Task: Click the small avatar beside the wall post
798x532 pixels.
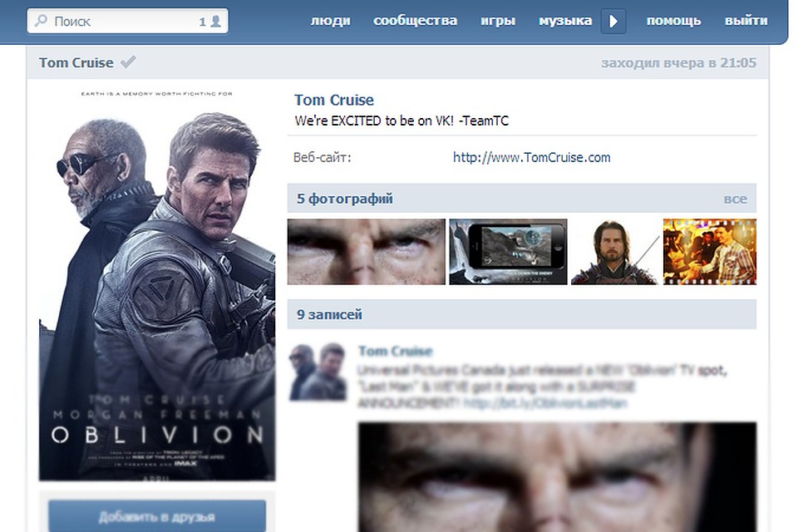Action: (318, 371)
